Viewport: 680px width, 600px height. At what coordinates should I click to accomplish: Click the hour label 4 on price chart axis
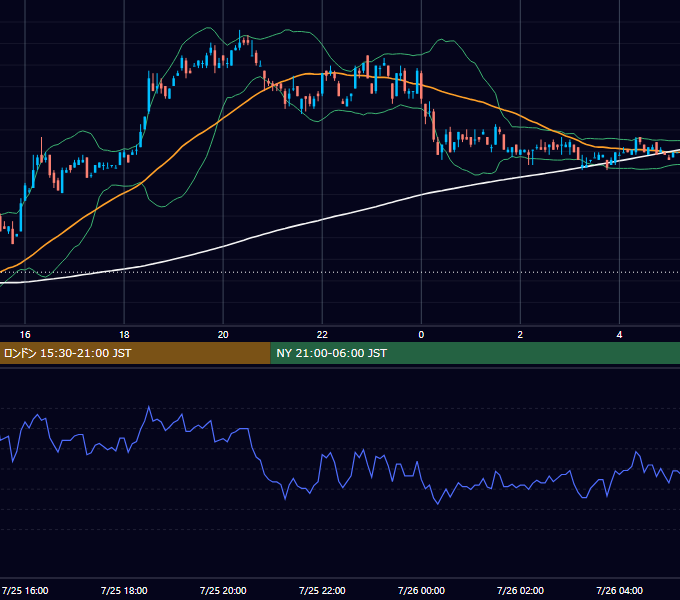click(x=619, y=335)
